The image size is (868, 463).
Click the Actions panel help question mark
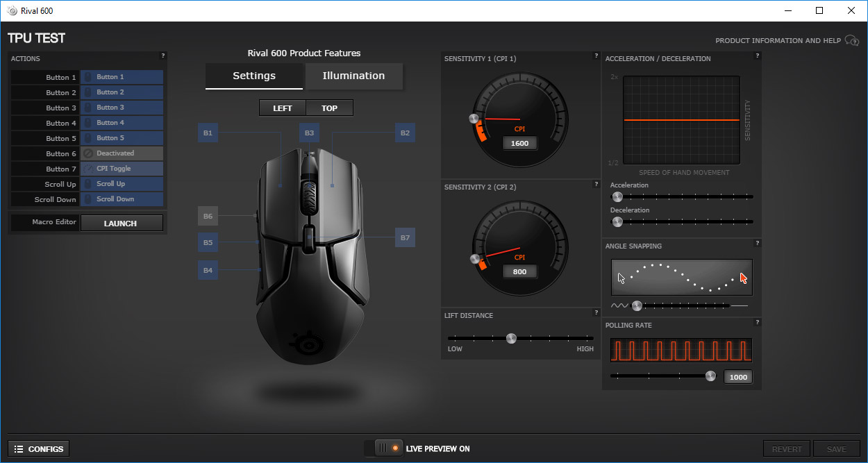[x=162, y=56]
